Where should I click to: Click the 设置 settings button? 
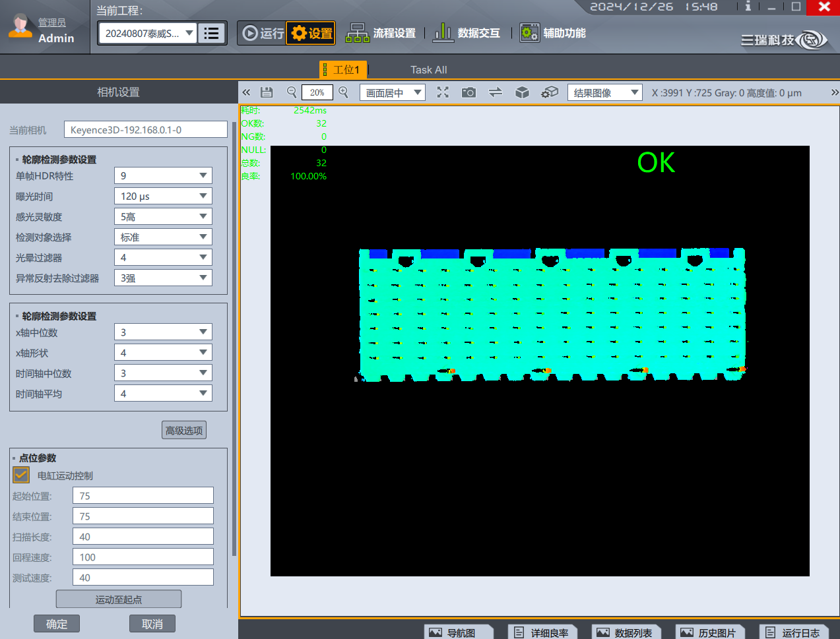click(x=311, y=33)
